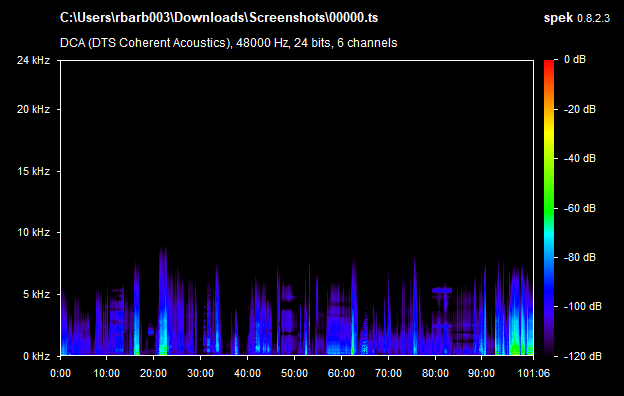Click the 0 kHz frequency axis label

[x=36, y=356]
